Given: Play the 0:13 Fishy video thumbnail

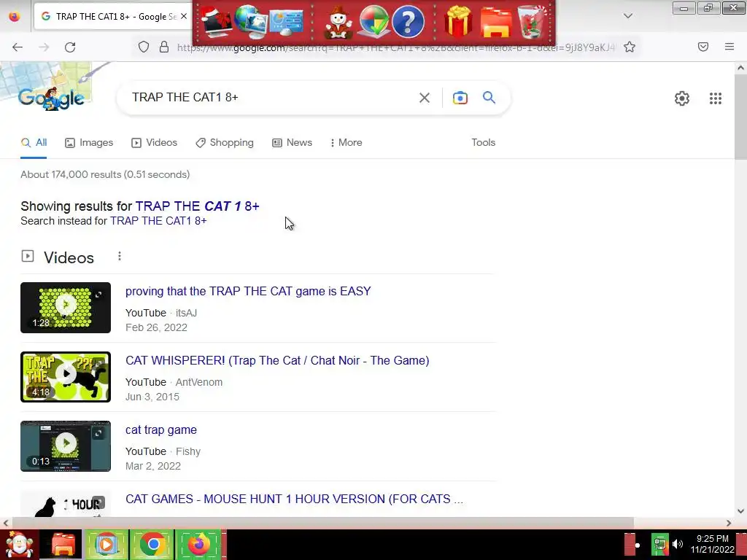Looking at the screenshot, I should pyautogui.click(x=66, y=446).
